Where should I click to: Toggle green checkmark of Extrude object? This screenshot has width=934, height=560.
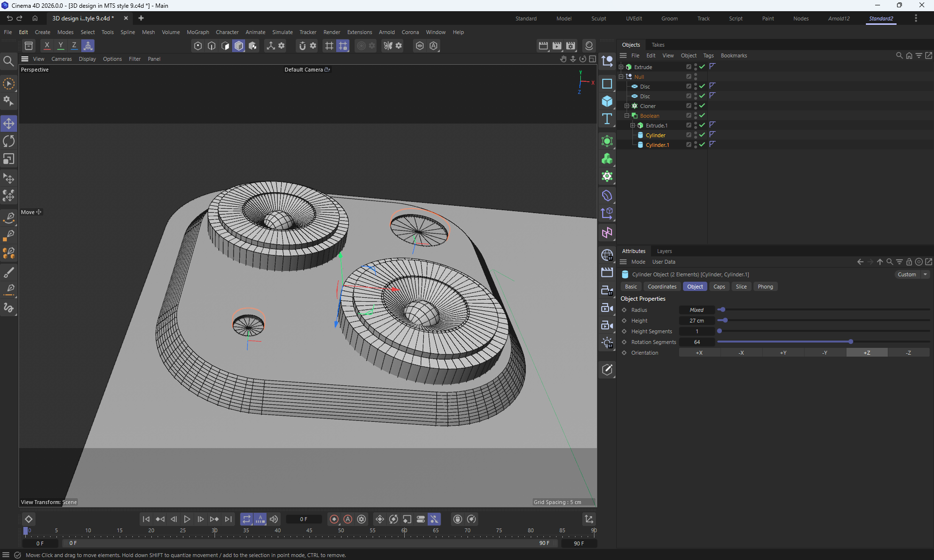(702, 67)
